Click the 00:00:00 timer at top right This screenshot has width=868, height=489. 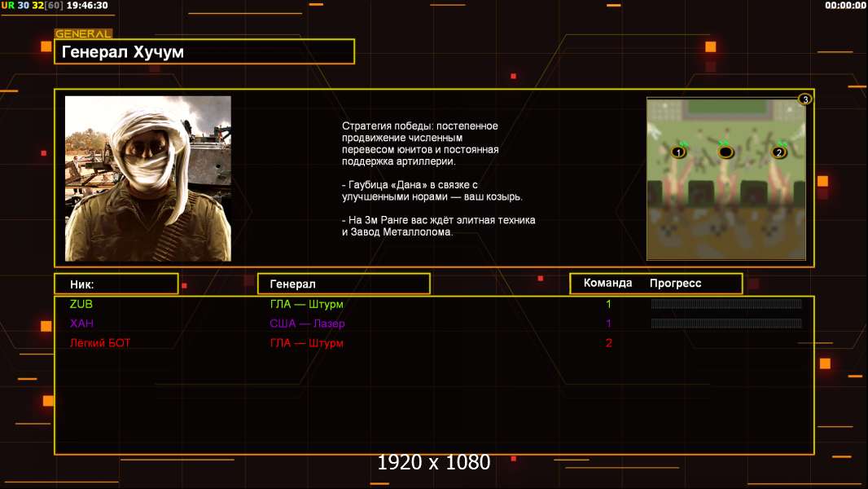click(845, 5)
